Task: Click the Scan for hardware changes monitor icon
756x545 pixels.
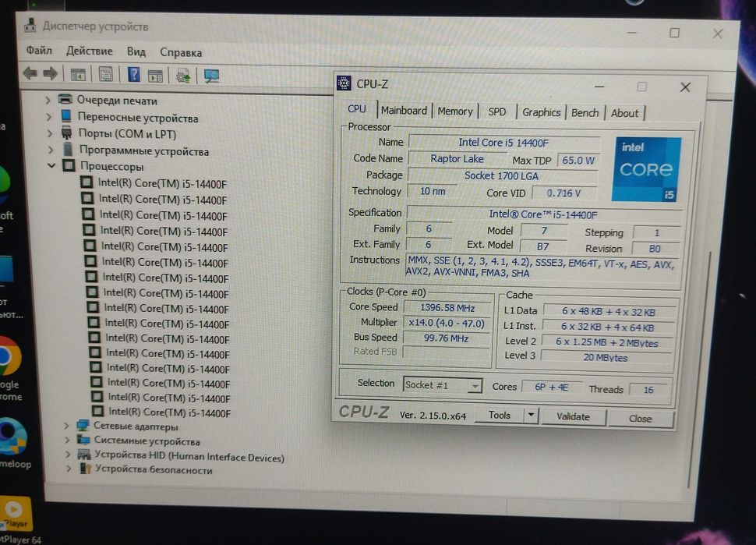Action: (x=211, y=76)
